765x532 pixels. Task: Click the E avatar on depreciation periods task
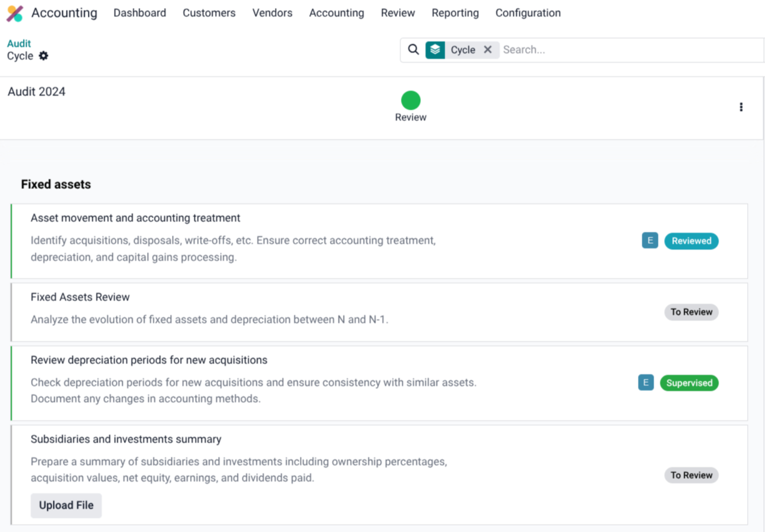coord(645,382)
